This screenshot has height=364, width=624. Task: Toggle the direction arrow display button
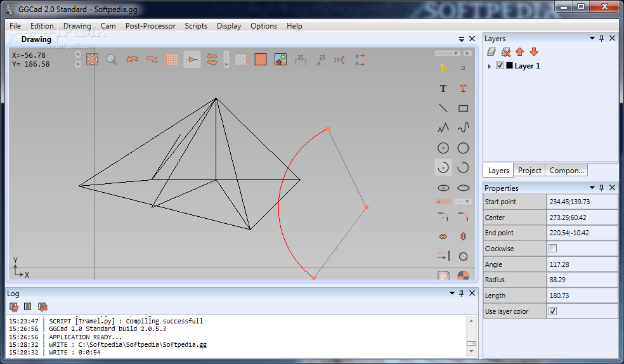coord(192,60)
